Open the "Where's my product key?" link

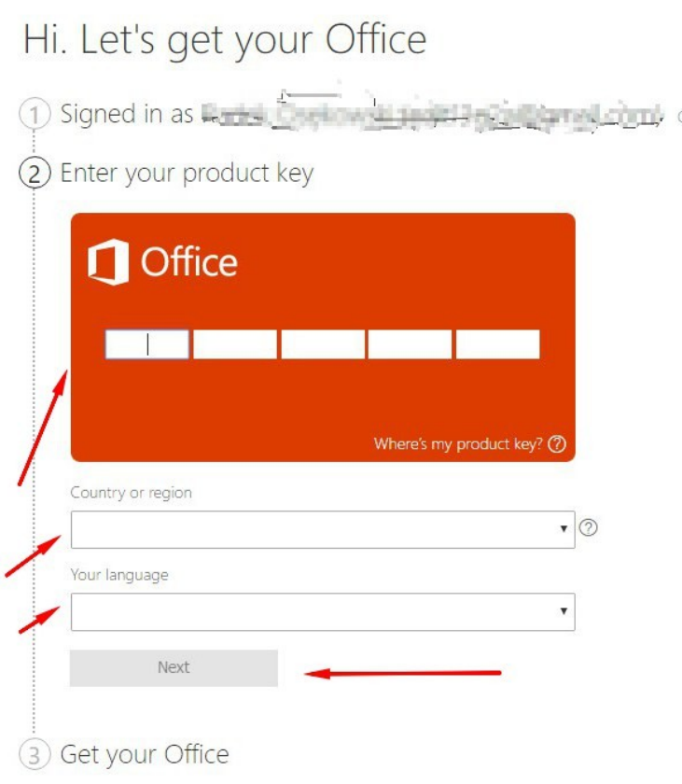pyautogui.click(x=458, y=444)
